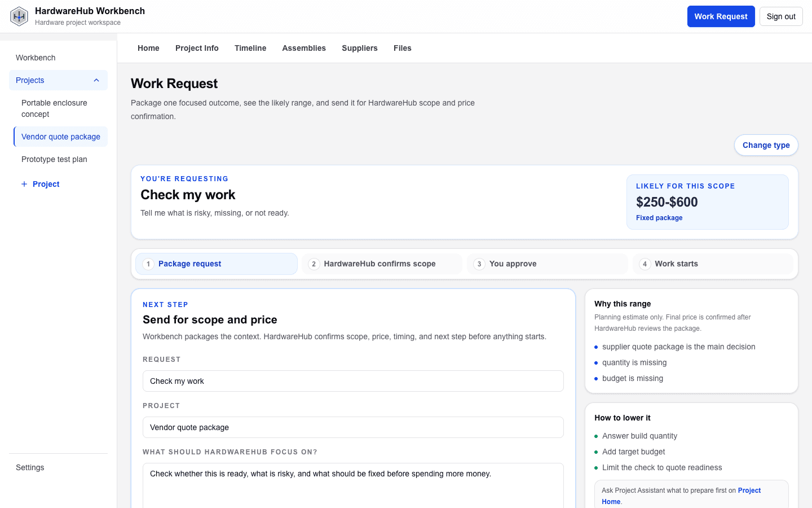Click the HardwareHub hexagon logo icon
812x508 pixels.
pos(19,16)
